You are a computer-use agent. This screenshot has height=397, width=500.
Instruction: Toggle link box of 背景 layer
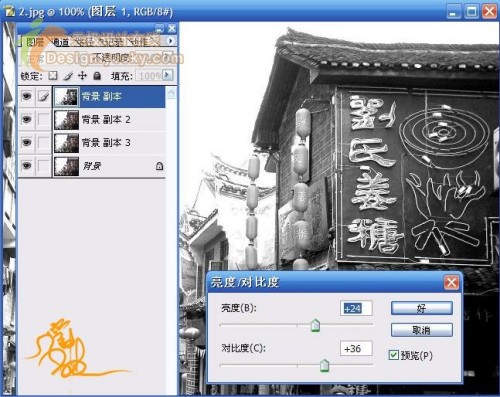click(44, 166)
